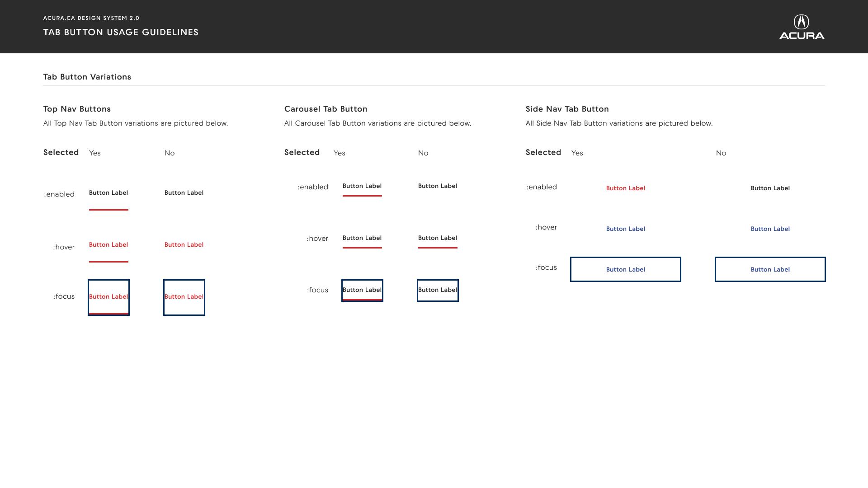This screenshot has width=868, height=488.
Task: Click 'Yes' column header in Side Nav section
Action: (577, 153)
